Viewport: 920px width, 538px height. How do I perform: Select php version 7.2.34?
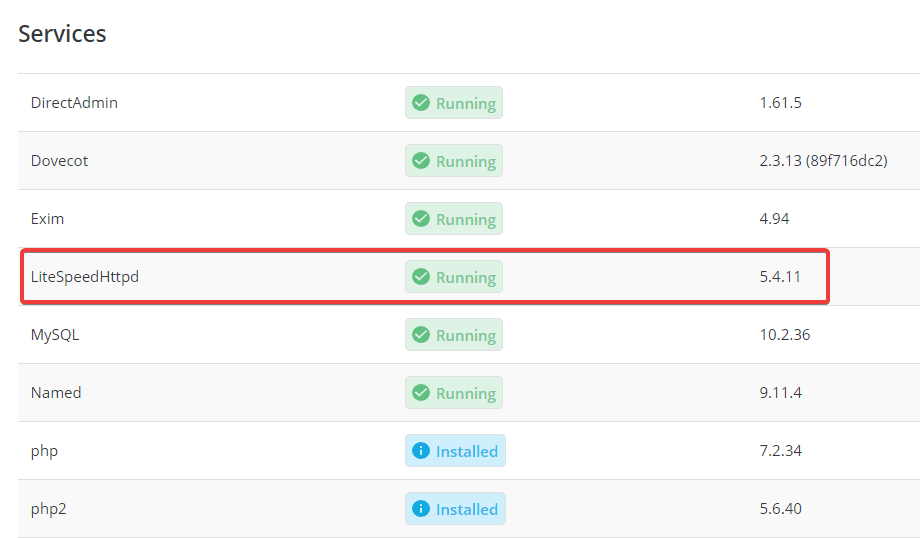coord(780,451)
